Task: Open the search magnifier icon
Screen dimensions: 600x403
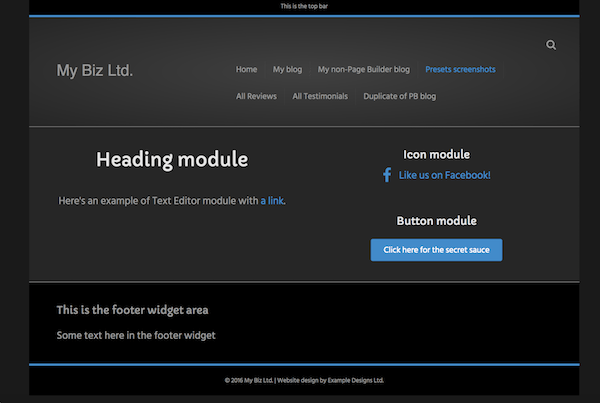Action: tap(551, 45)
